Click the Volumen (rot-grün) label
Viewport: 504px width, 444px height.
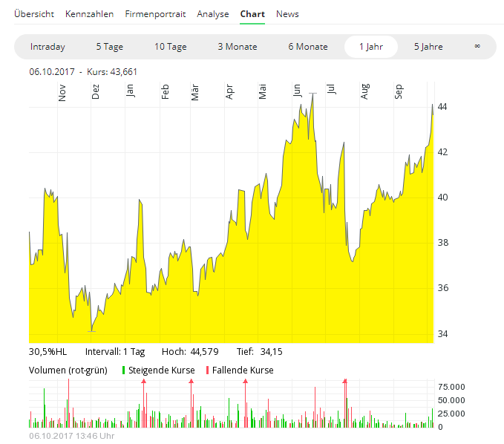point(68,370)
